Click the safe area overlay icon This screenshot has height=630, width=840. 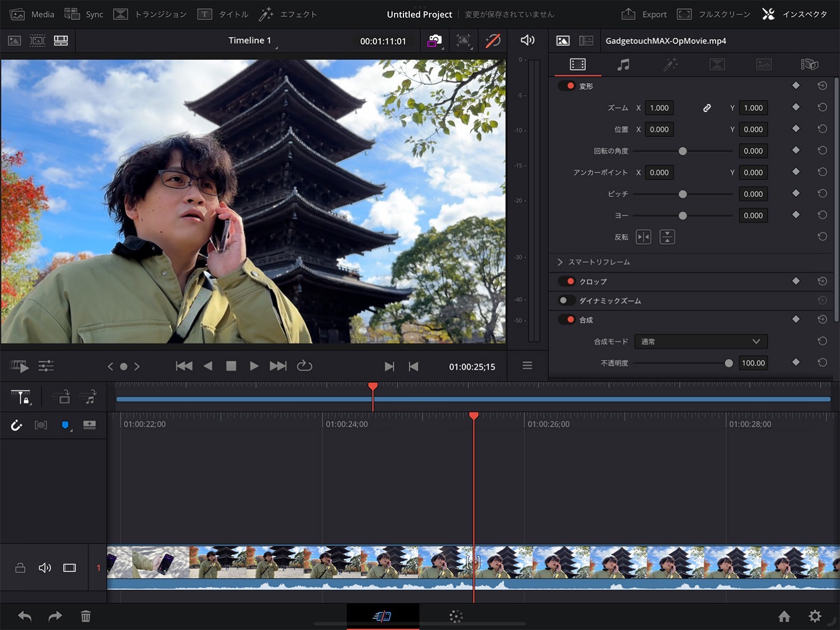click(464, 41)
